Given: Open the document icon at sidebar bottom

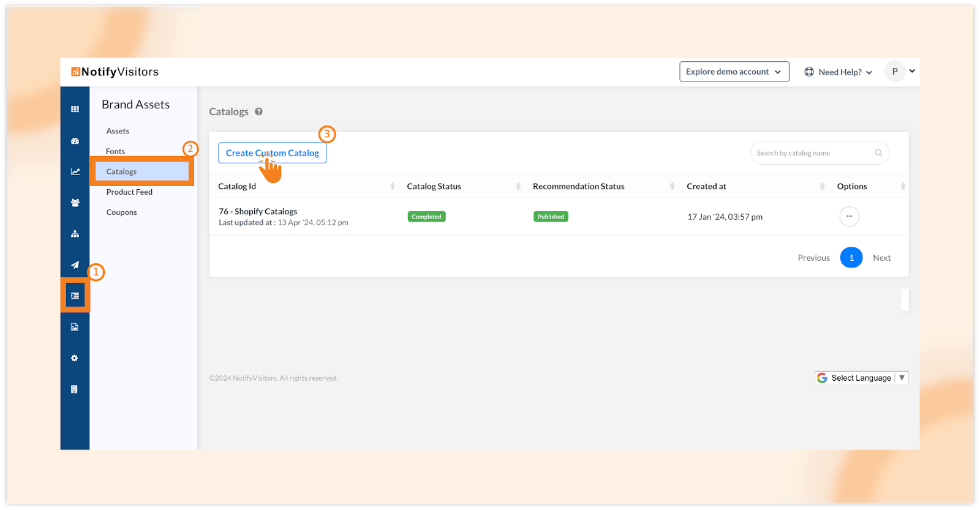Looking at the screenshot, I should click(75, 389).
